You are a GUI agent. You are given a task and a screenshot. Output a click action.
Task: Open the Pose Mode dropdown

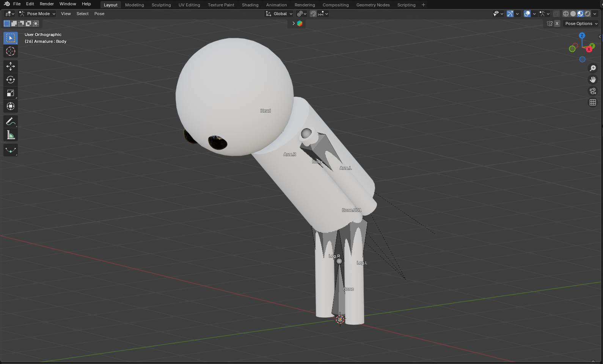tap(38, 14)
